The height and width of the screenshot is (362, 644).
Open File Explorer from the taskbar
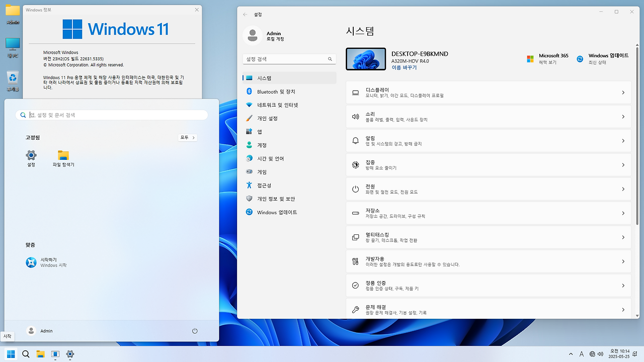click(40, 354)
